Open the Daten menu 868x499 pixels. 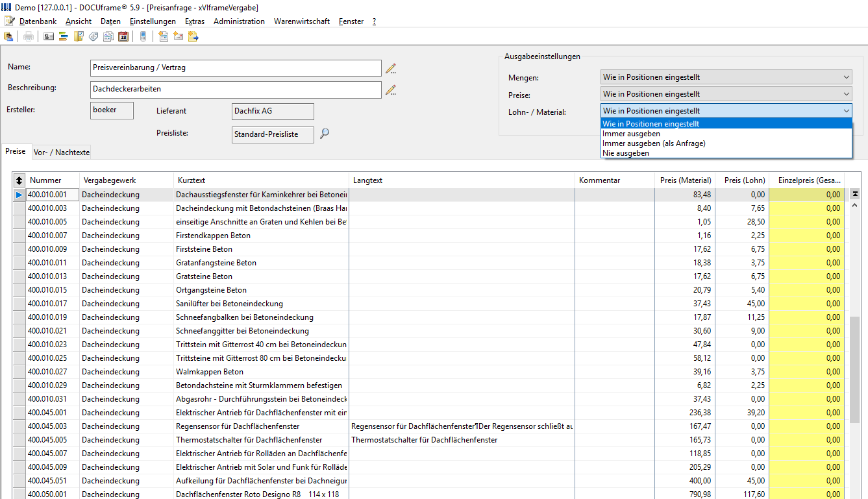110,21
